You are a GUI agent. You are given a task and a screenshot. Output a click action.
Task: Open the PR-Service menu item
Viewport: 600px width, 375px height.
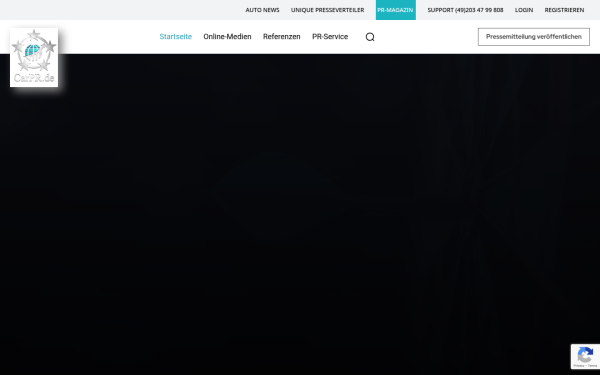coord(330,37)
